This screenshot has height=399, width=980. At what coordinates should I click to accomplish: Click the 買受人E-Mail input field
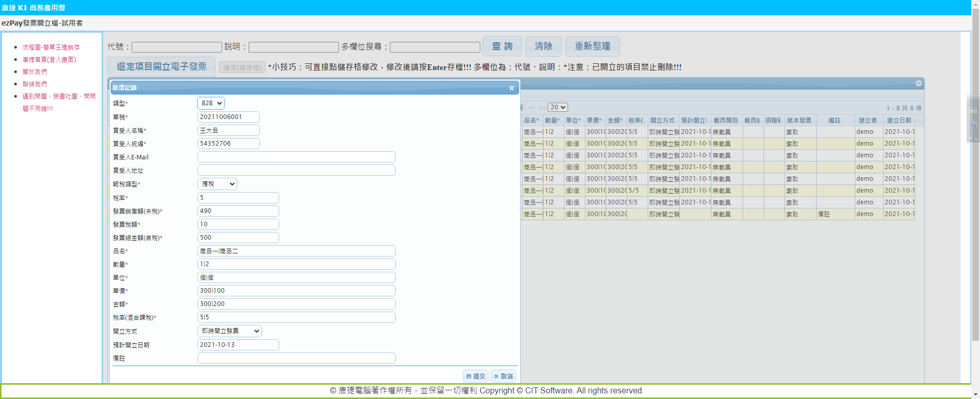click(296, 157)
